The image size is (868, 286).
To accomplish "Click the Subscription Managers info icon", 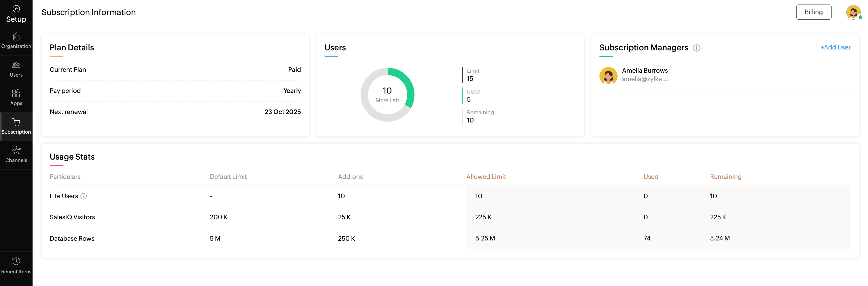I will 696,48.
